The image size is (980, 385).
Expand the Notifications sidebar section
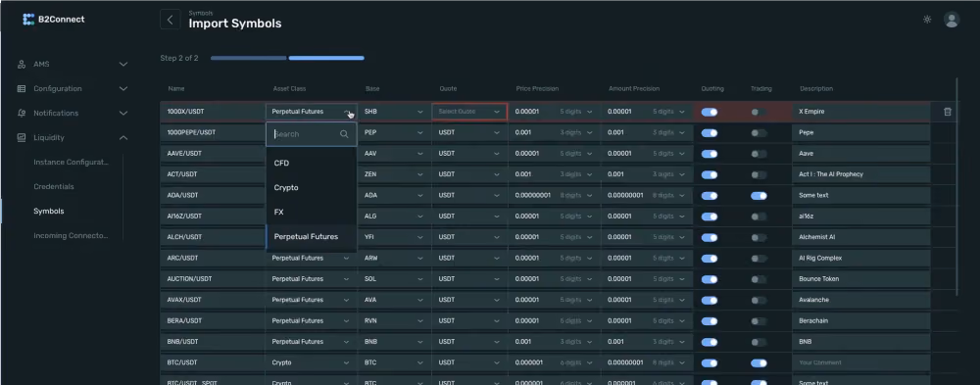[x=123, y=113]
